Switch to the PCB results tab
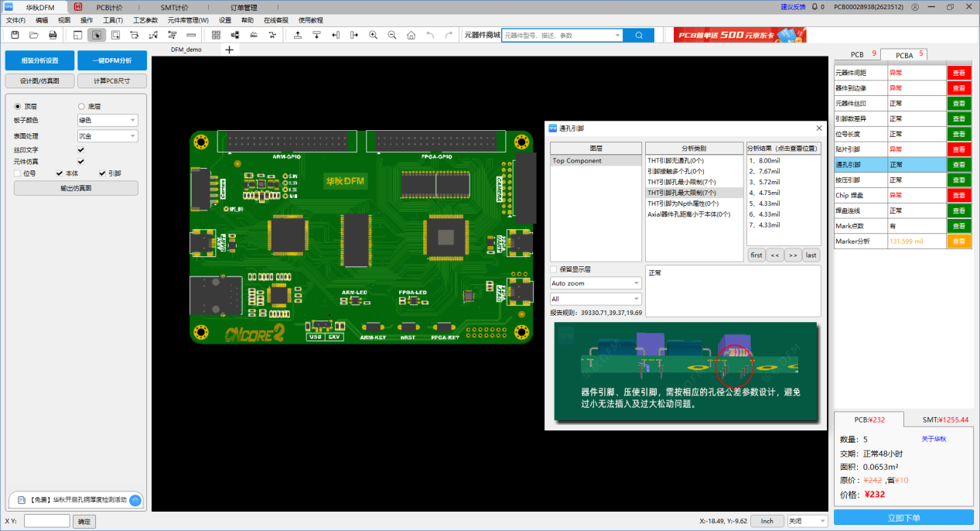Screen dimensions: 980x531 pyautogui.click(x=857, y=55)
